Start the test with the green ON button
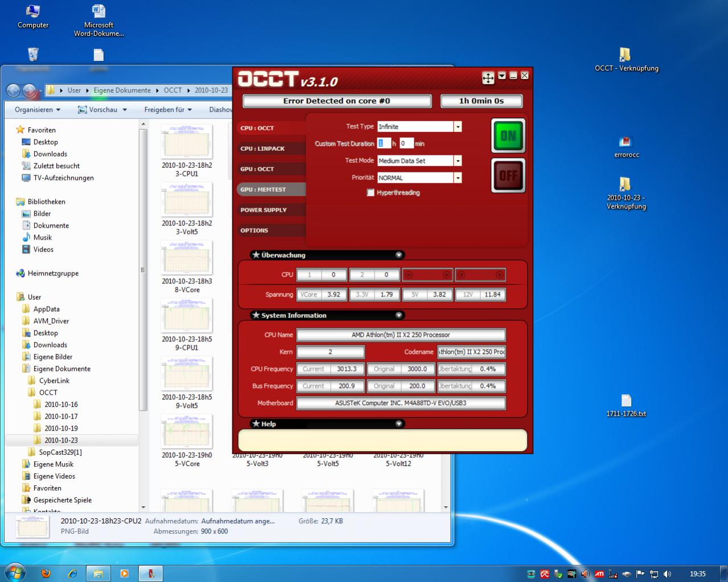 pos(508,136)
